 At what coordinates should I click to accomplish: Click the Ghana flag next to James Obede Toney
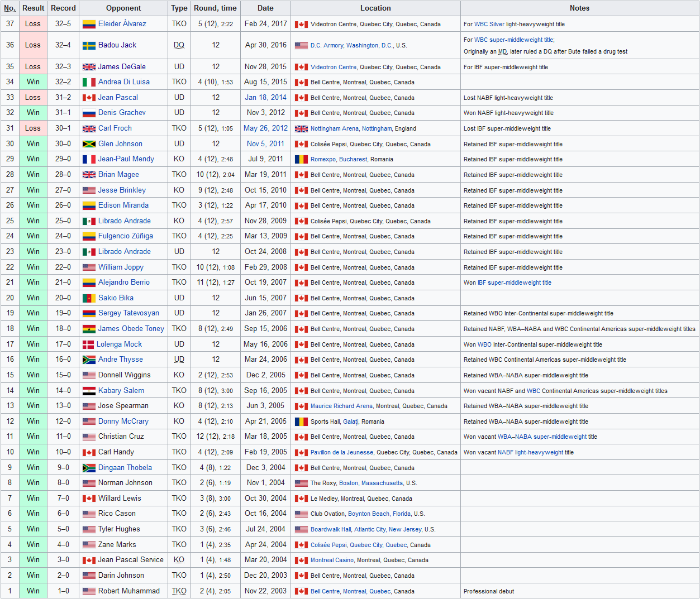89,329
